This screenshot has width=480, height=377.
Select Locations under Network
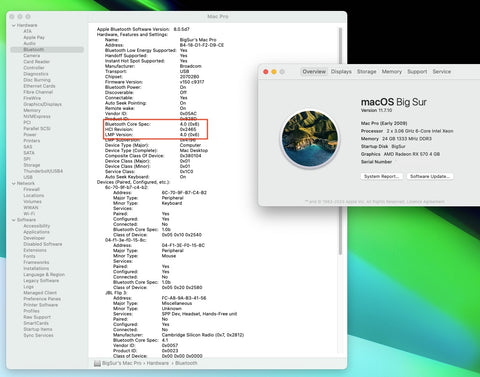point(34,195)
